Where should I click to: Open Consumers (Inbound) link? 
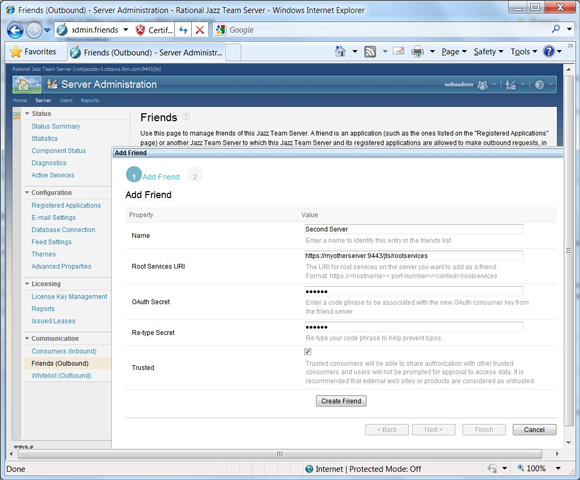tap(64, 351)
